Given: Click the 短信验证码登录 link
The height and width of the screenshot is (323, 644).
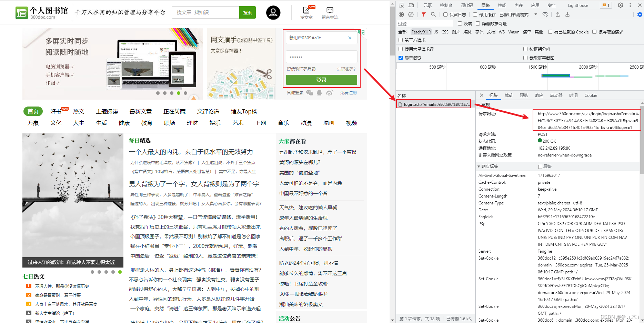Looking at the screenshot, I should pos(301,69).
